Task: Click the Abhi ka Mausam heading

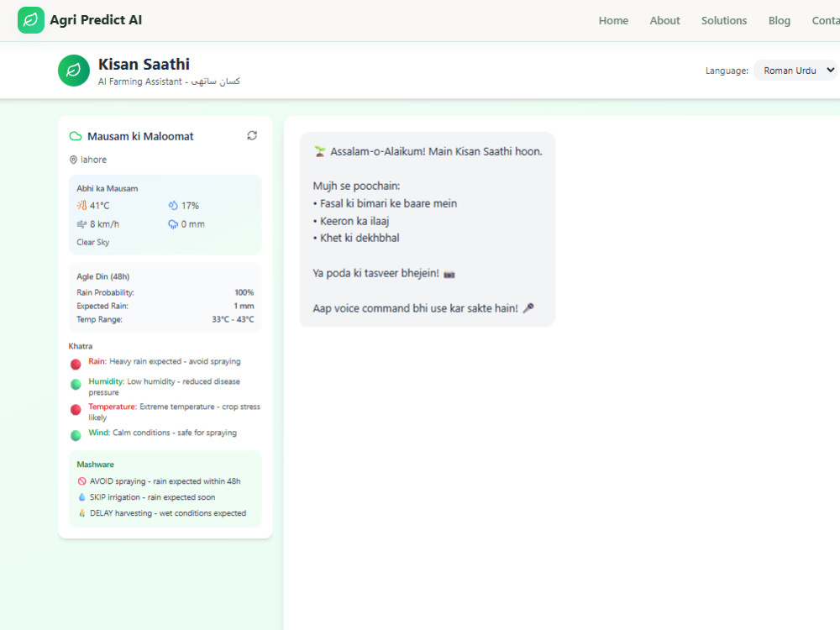Action: [x=108, y=188]
